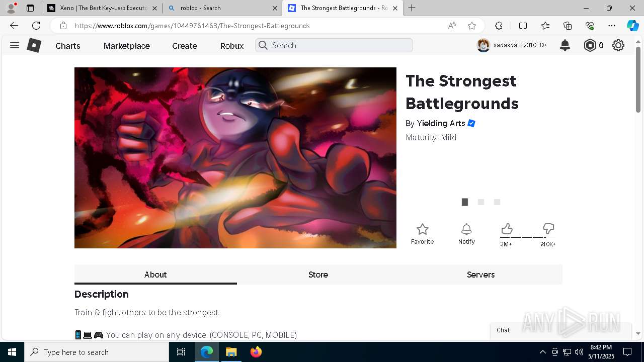Open Marketplace in Roblox navigation

point(127,46)
